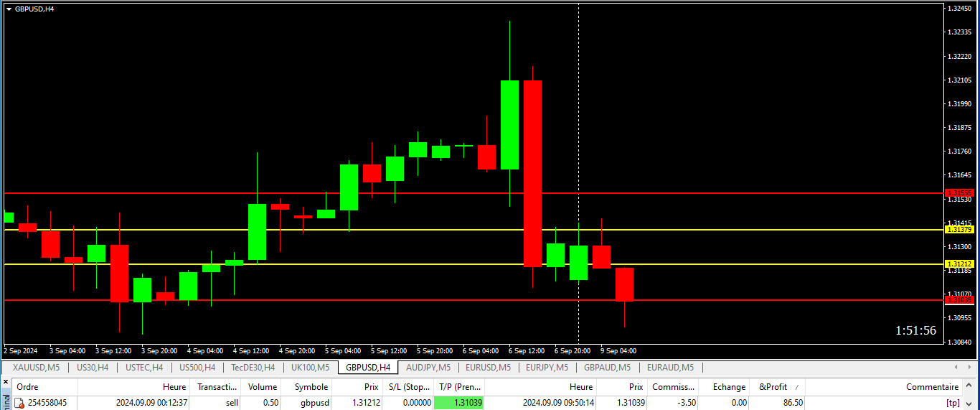
Task: Click the Commiss... column header
Action: (x=674, y=387)
